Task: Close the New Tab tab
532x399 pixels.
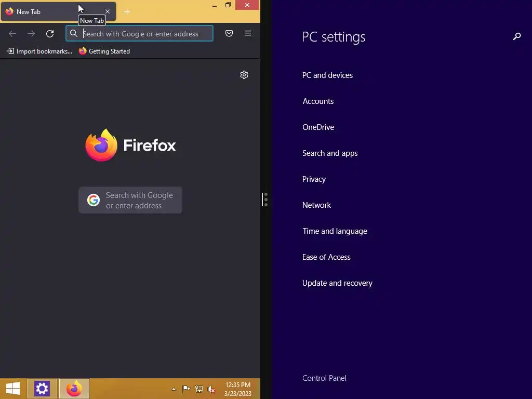Action: 108,11
